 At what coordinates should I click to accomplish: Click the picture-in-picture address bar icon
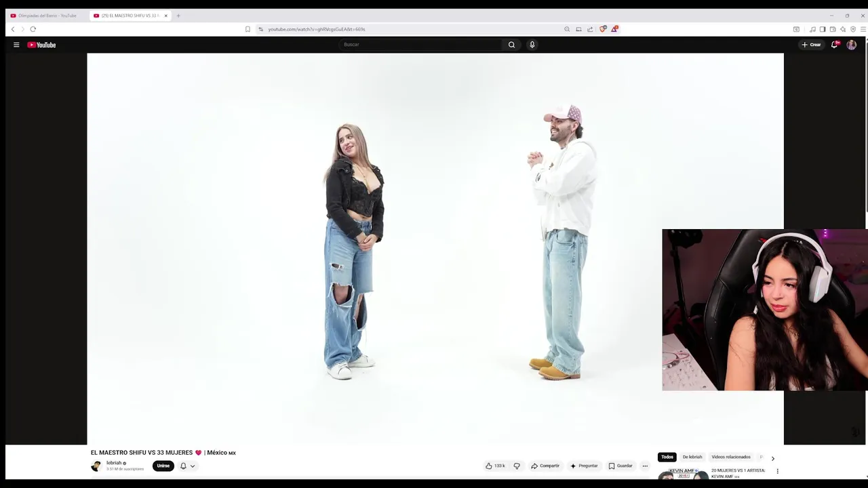pyautogui.click(x=578, y=29)
